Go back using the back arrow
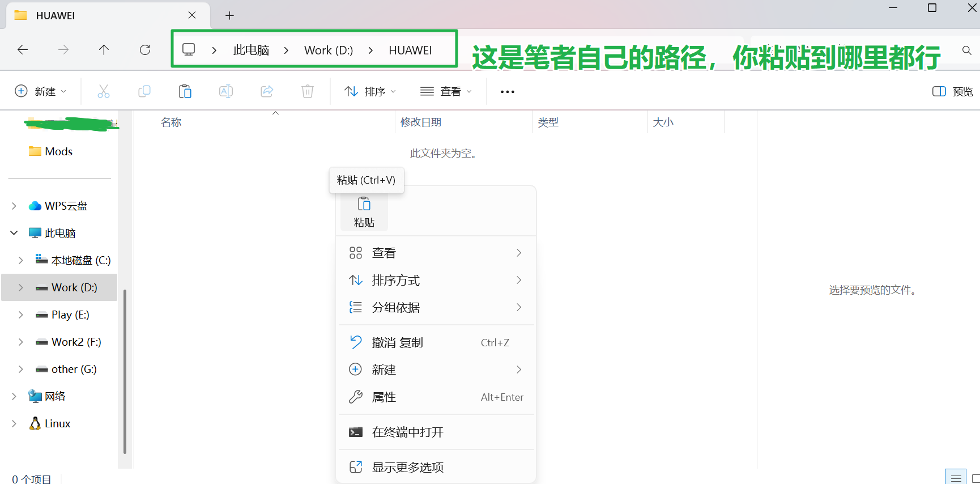The height and width of the screenshot is (484, 980). 23,50
